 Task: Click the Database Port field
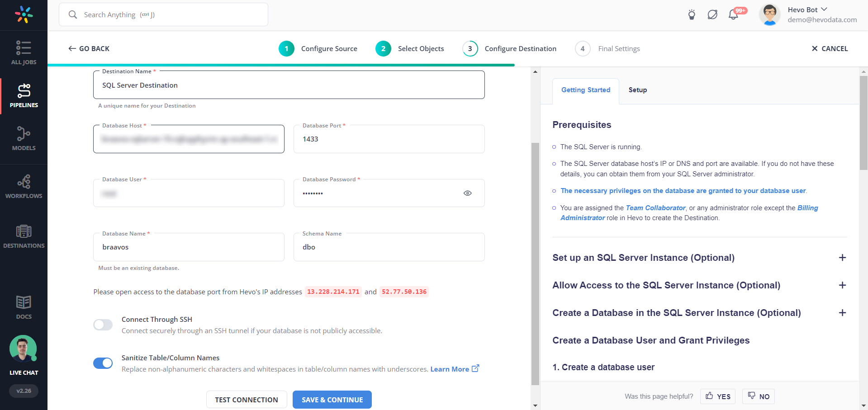click(x=389, y=139)
